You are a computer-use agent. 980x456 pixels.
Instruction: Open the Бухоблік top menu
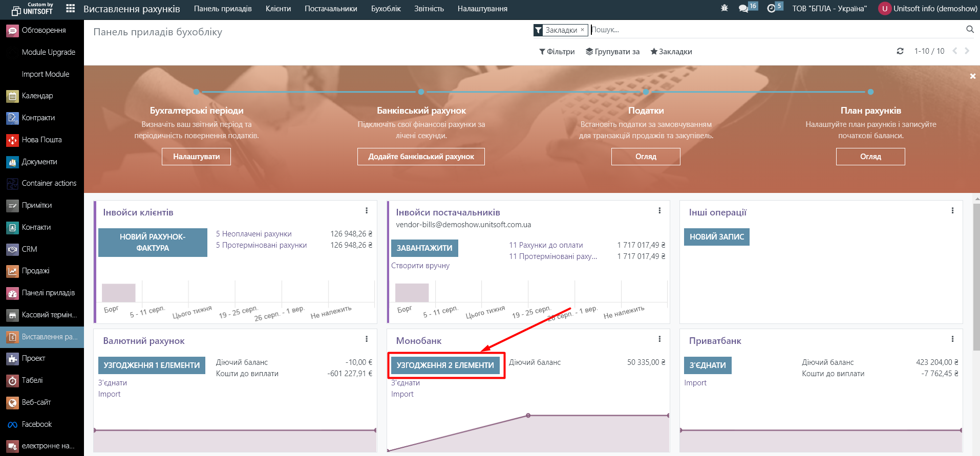[x=386, y=9]
